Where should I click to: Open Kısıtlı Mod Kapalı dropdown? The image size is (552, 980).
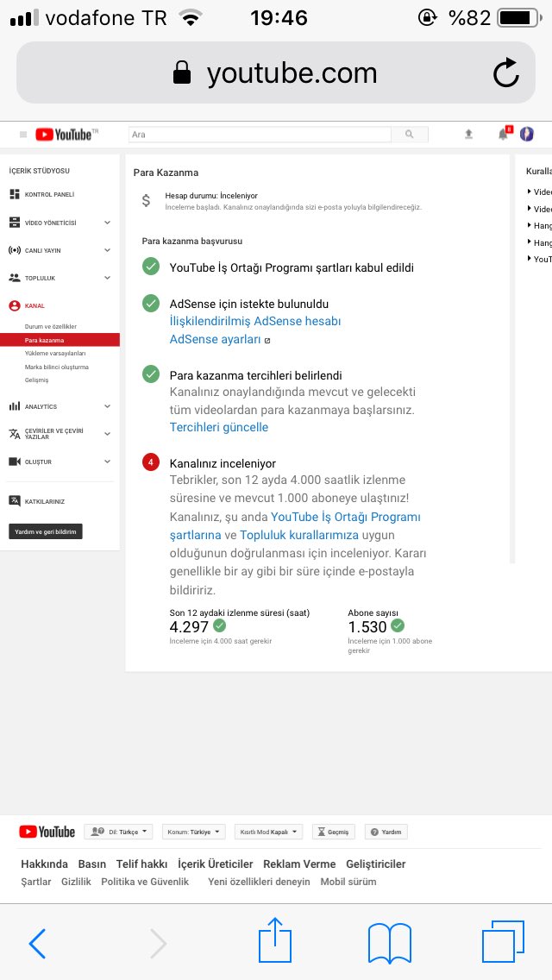coord(268,832)
